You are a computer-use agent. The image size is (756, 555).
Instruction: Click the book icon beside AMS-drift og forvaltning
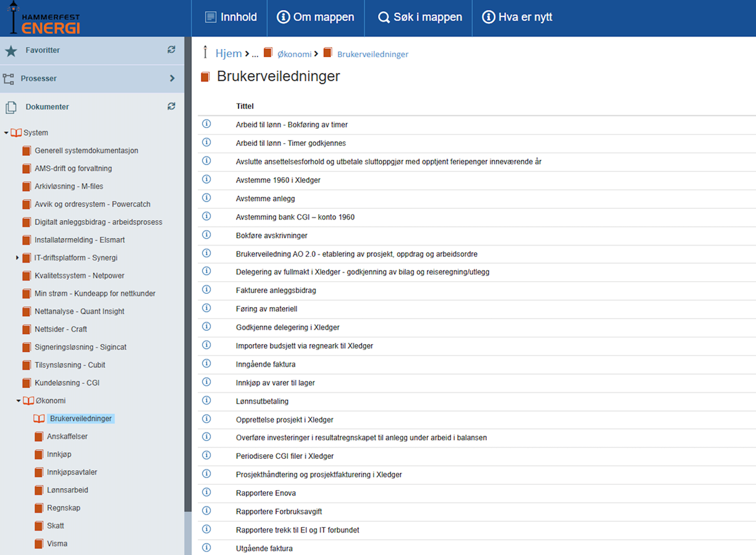click(27, 169)
